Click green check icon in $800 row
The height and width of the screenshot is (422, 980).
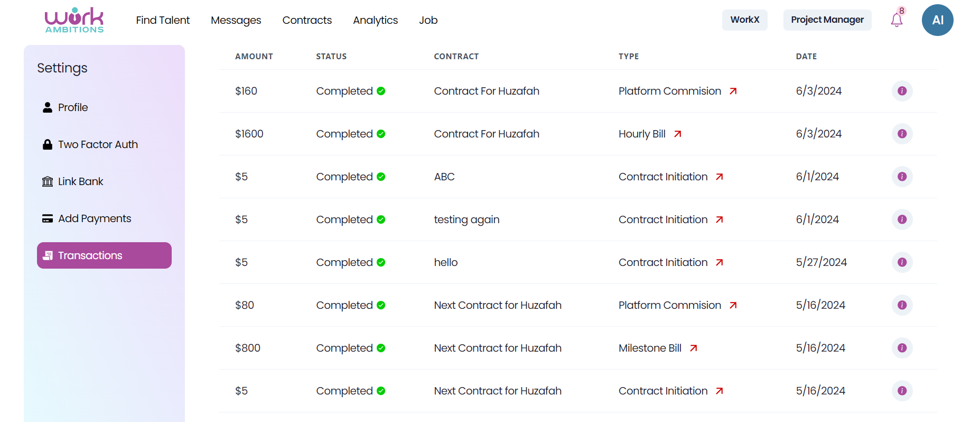pyautogui.click(x=381, y=348)
